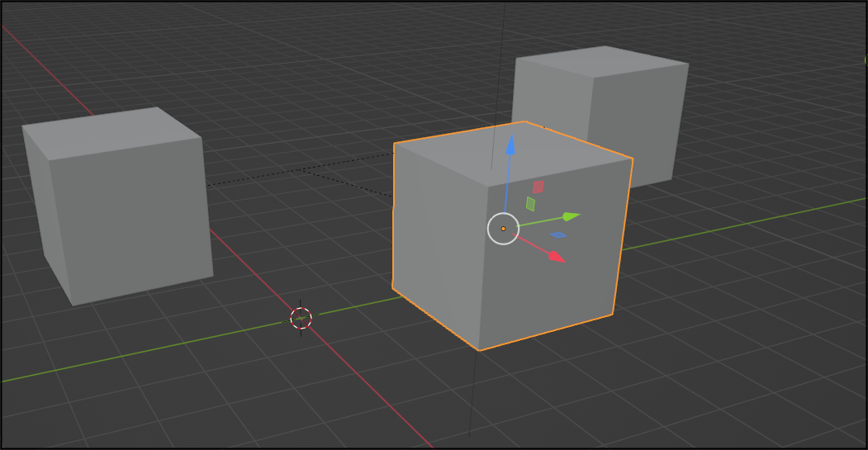Click the red YZ plane gizmo square

click(538, 187)
